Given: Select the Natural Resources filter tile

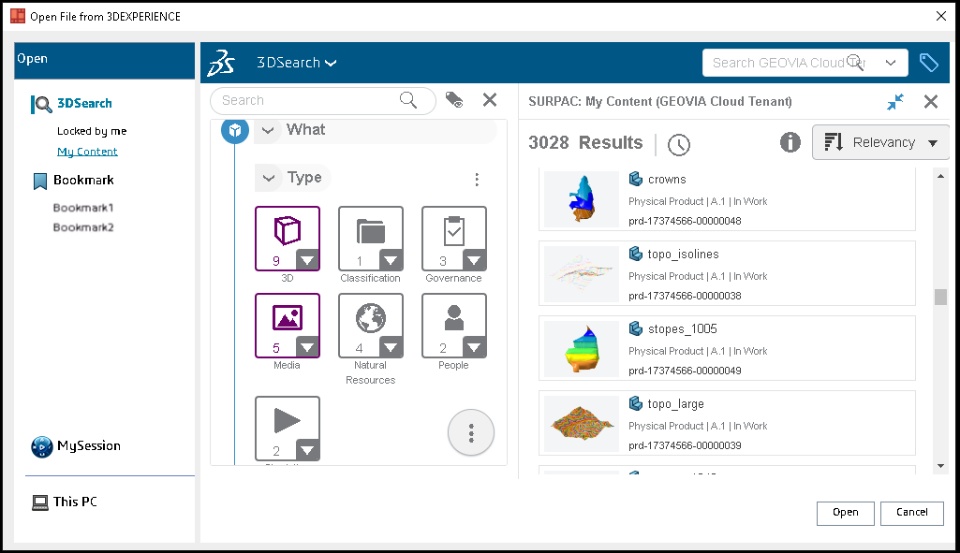Looking at the screenshot, I should click(370, 325).
